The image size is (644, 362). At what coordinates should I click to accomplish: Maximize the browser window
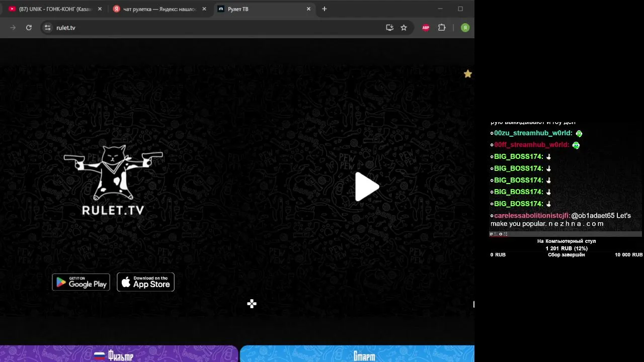coord(460,9)
